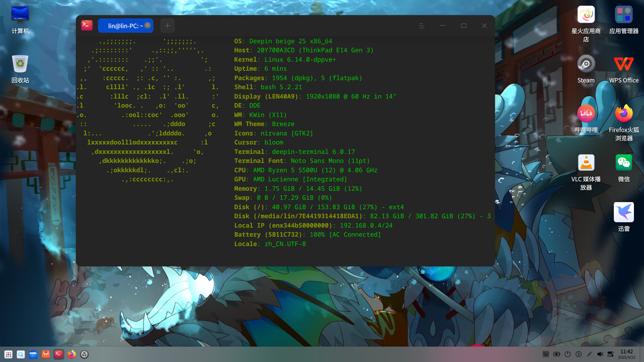Click the 'Locale: zh_CN.UTF-8' line
644x362 pixels.
(270, 244)
